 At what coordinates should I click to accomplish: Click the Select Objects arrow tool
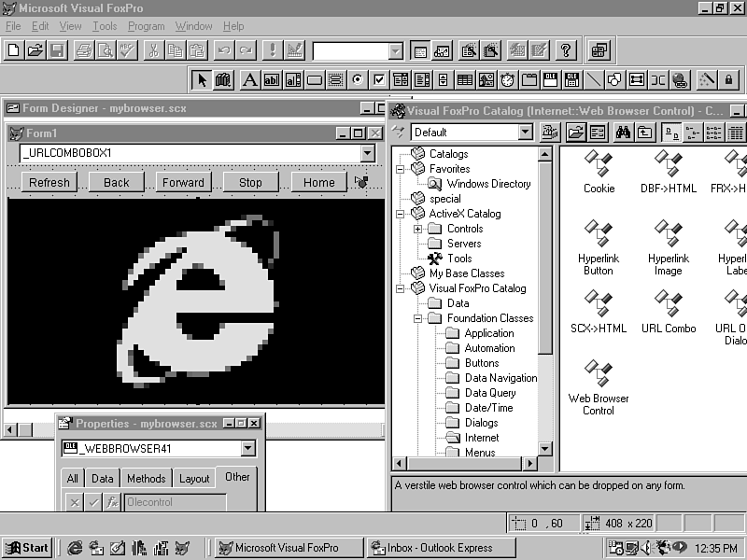(x=201, y=80)
